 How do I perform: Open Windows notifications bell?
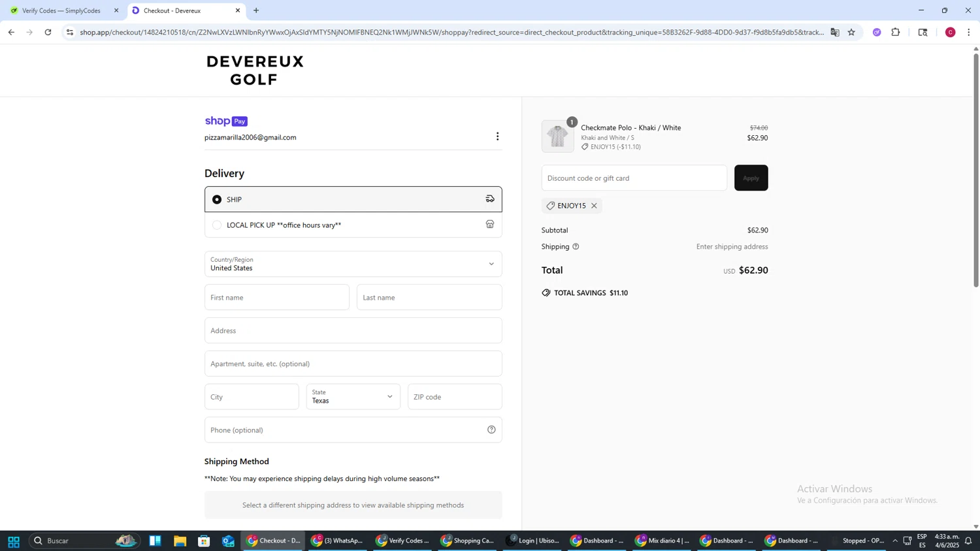pyautogui.click(x=968, y=541)
